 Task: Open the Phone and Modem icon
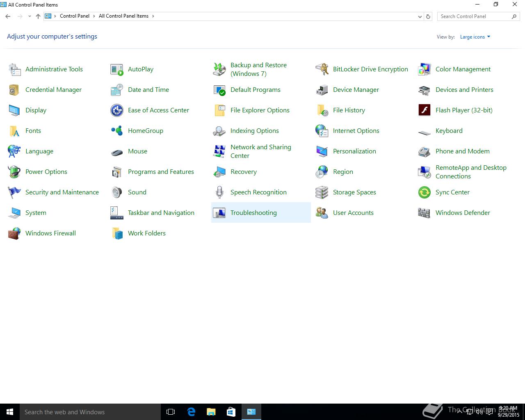(x=425, y=151)
